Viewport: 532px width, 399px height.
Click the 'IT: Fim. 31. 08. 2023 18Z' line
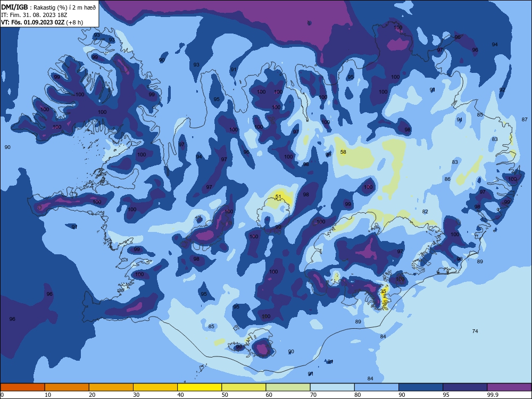point(35,15)
